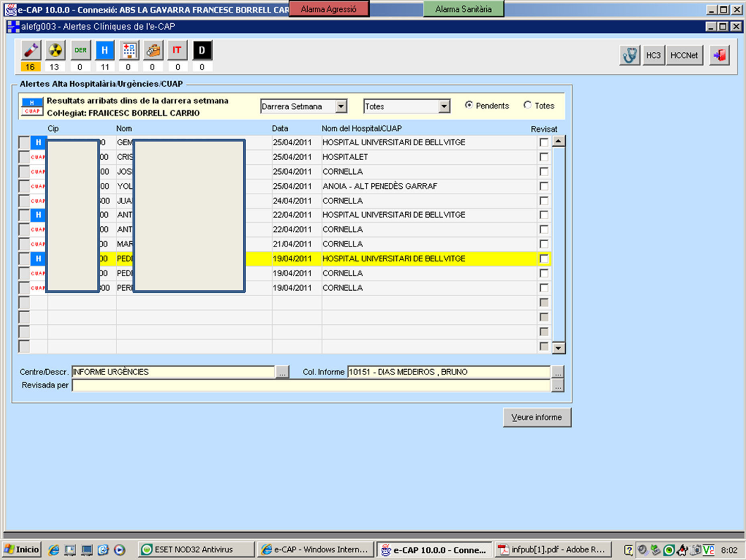Image resolution: width=746 pixels, height=560 pixels.
Task: Open Centre/Descr. lookup ellipsis button
Action: coord(282,372)
